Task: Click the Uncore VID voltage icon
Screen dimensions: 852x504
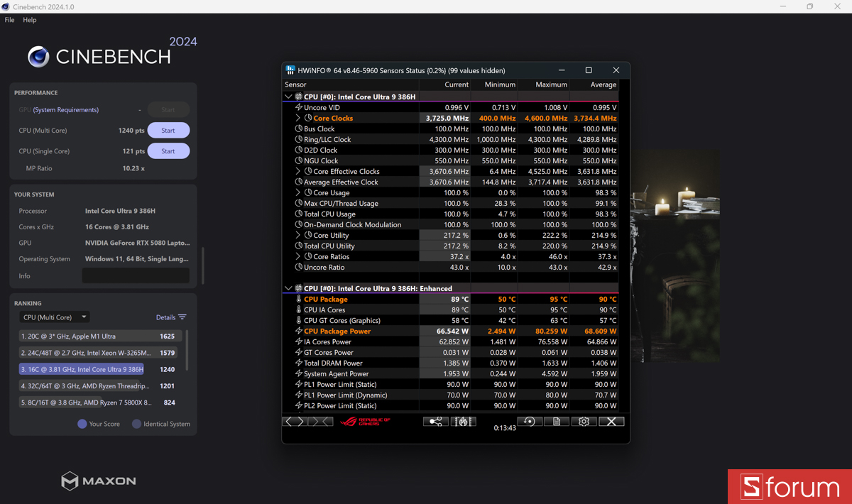Action: 299,107
